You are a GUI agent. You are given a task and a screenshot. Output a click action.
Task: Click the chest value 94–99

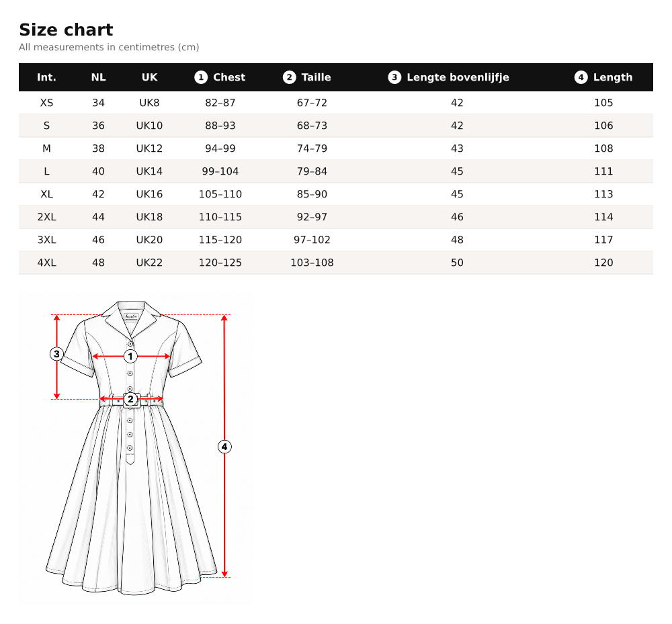pyautogui.click(x=220, y=148)
